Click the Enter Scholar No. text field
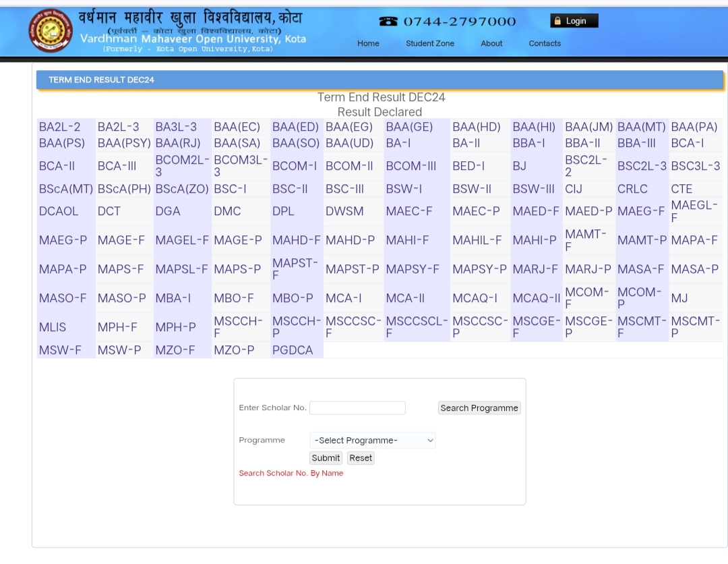This screenshot has width=728, height=564. (x=357, y=407)
